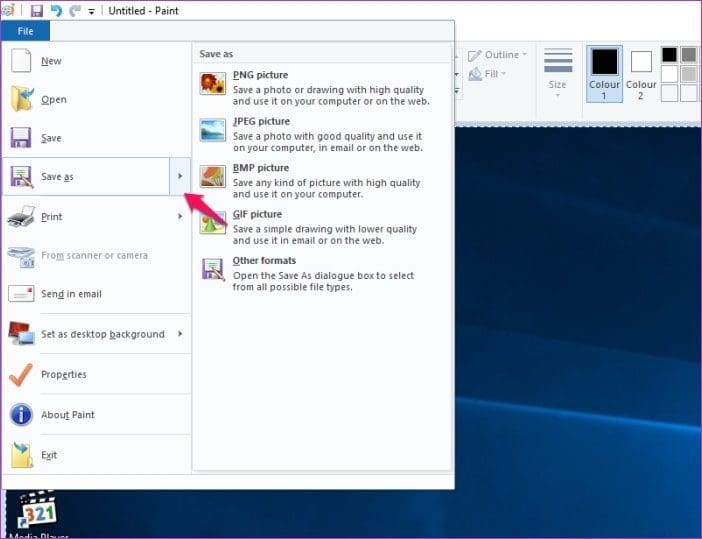This screenshot has width=702, height=539.
Task: Select the Colour 1 black swatch button
Action: (604, 74)
